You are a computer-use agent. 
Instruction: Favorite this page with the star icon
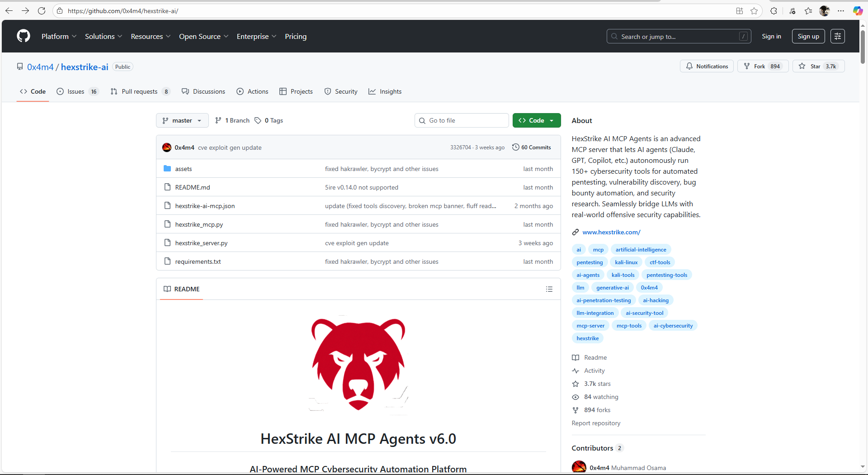(x=754, y=11)
